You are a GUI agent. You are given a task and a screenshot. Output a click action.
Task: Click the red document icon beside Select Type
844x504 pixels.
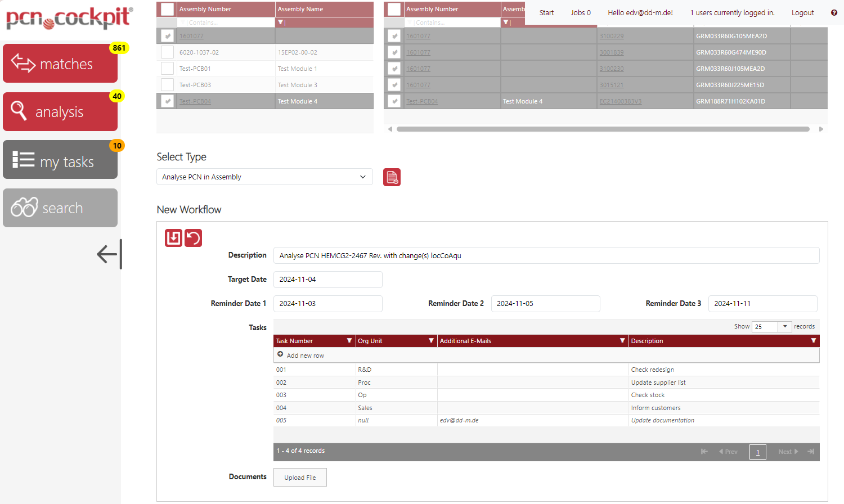[x=392, y=177]
